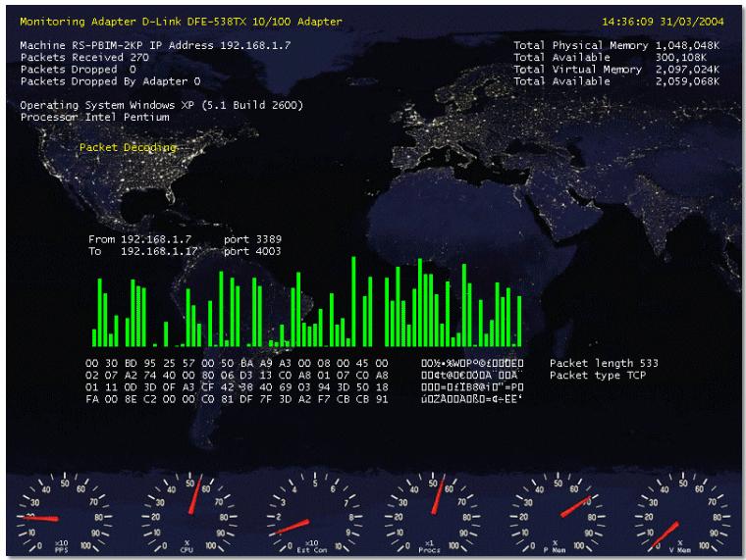This screenshot has height=560, width=746.
Task: Click the Packets Dropped By Adapter line
Action: 110,81
